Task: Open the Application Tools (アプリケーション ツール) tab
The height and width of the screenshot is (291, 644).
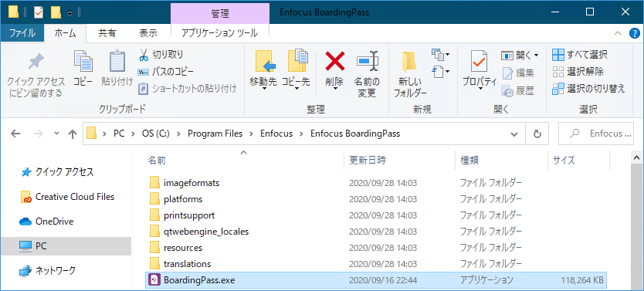Action: 220,33
